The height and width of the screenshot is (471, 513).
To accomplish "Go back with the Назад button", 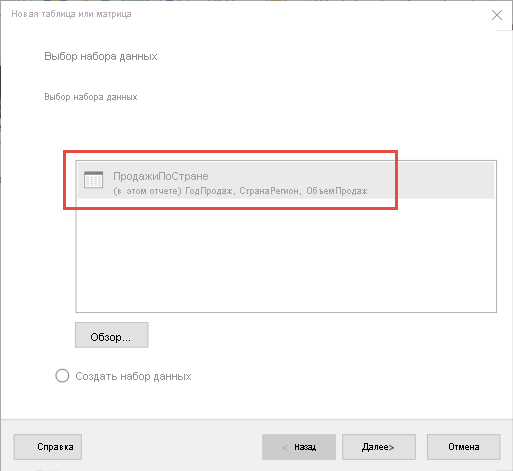I will click(299, 447).
